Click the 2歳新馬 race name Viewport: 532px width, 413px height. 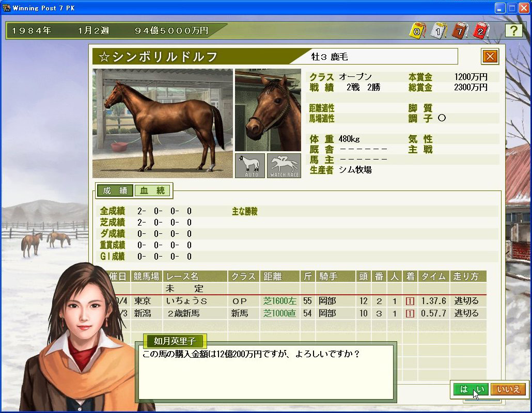(x=183, y=313)
